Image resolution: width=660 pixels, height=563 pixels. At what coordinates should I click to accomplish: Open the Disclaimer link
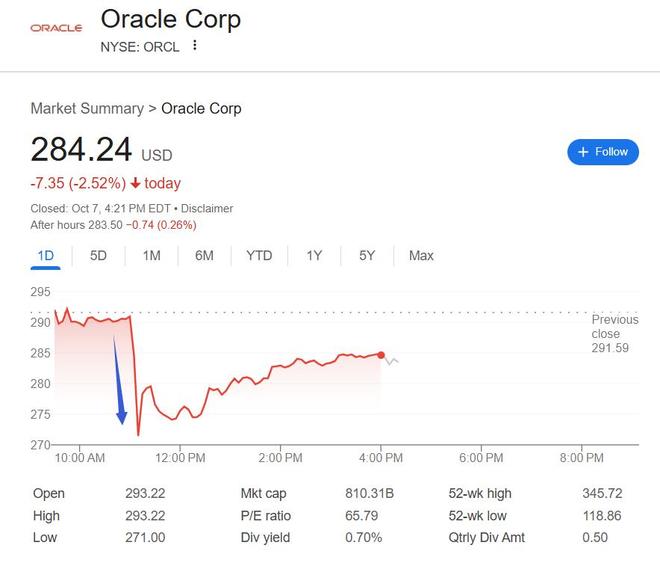pos(207,209)
